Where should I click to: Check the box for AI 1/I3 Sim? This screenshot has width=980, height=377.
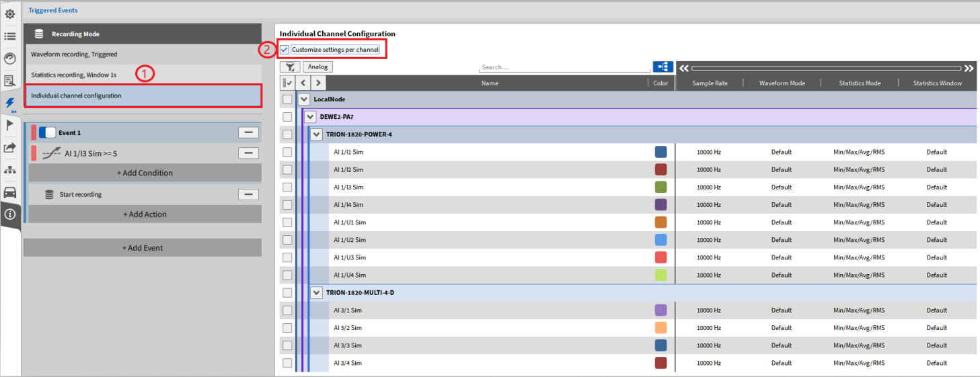point(287,187)
